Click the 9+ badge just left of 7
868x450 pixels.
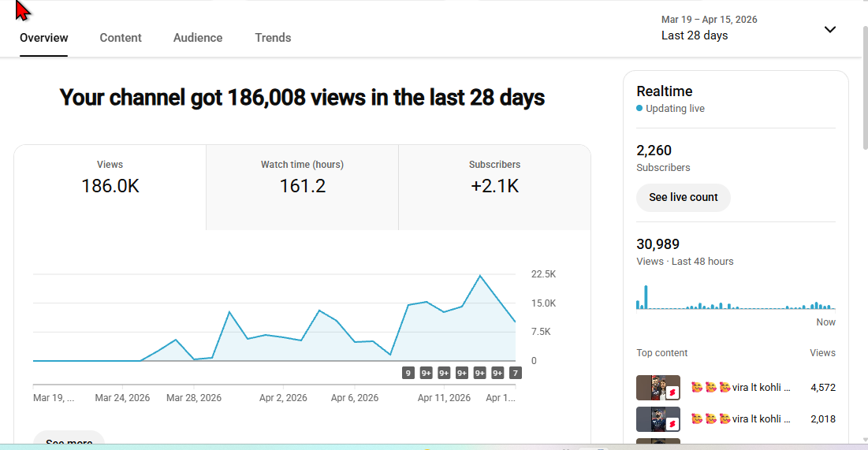[x=497, y=373]
